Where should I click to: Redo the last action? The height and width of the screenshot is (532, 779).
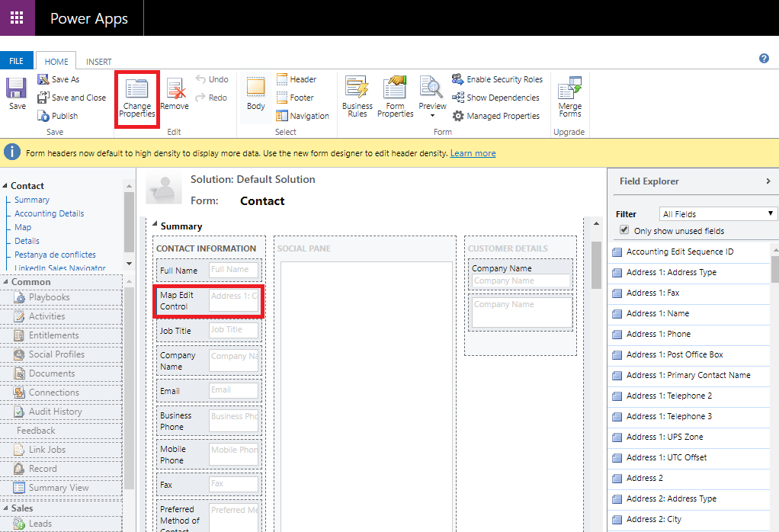pos(212,98)
